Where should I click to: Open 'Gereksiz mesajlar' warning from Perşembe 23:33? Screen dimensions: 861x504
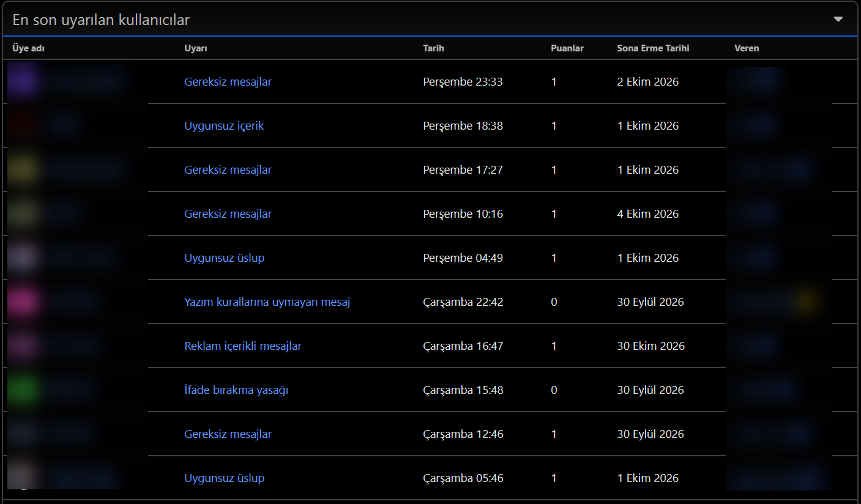pyautogui.click(x=228, y=82)
